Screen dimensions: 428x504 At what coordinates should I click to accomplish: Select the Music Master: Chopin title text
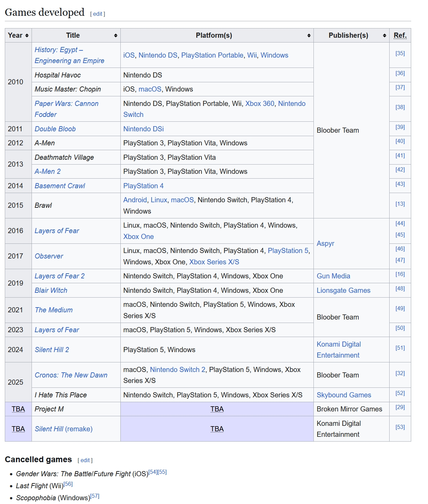pyautogui.click(x=68, y=89)
